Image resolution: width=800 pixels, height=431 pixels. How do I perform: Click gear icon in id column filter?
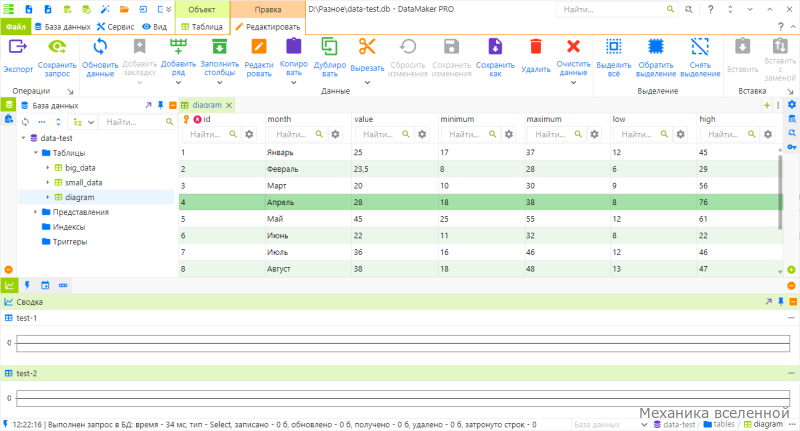pyautogui.click(x=249, y=134)
